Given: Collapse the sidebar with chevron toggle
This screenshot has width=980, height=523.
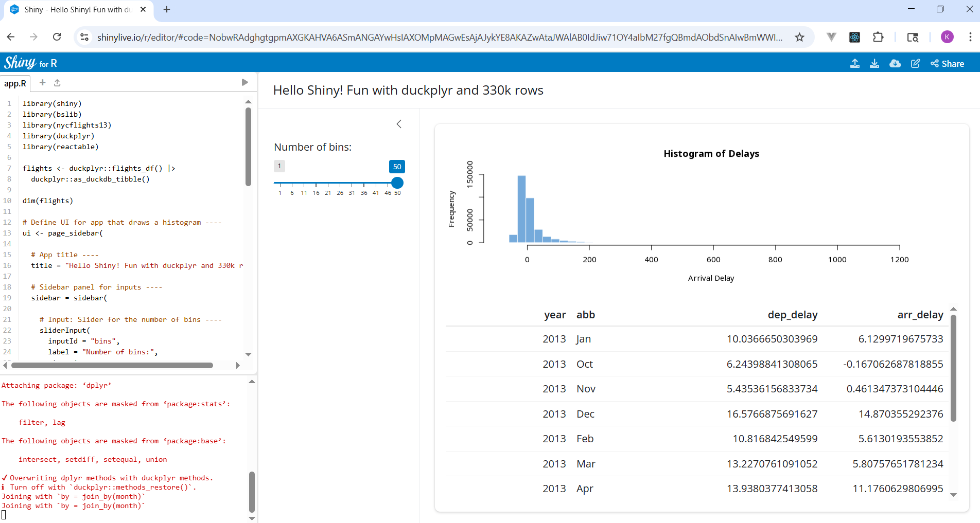Looking at the screenshot, I should 399,124.
